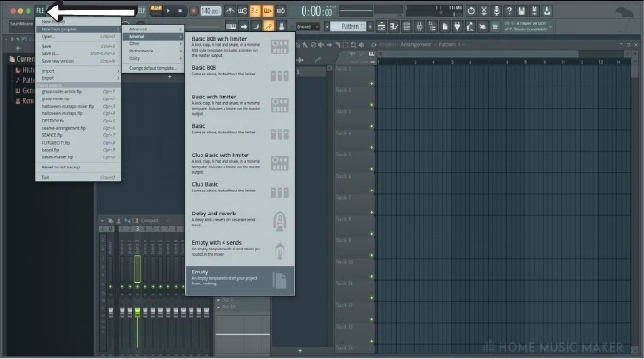Open the Pattern 1 selector dropdown arrow
This screenshot has height=359, width=644.
(x=327, y=27)
